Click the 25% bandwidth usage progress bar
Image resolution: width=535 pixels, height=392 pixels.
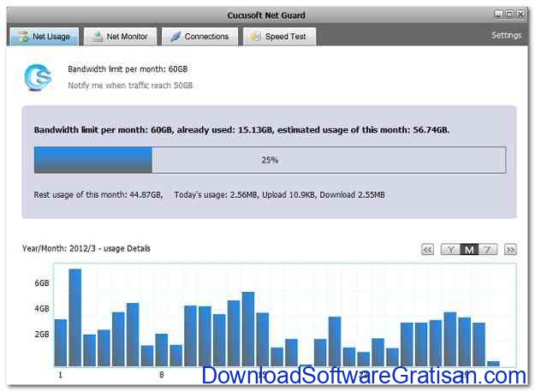[x=270, y=160]
